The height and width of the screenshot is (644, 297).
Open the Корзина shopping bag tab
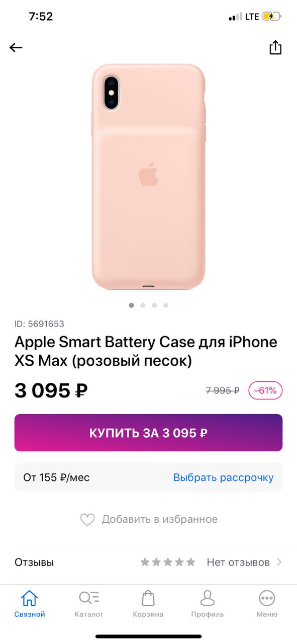[148, 598]
